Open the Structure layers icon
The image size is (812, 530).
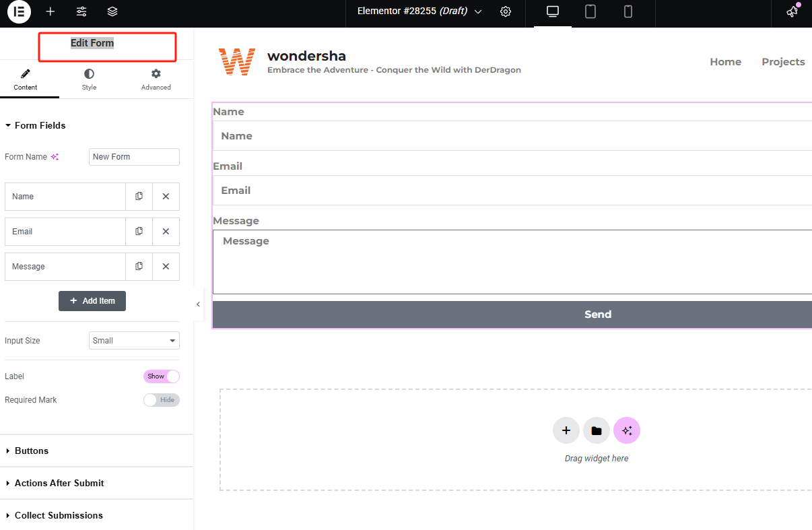tap(112, 11)
